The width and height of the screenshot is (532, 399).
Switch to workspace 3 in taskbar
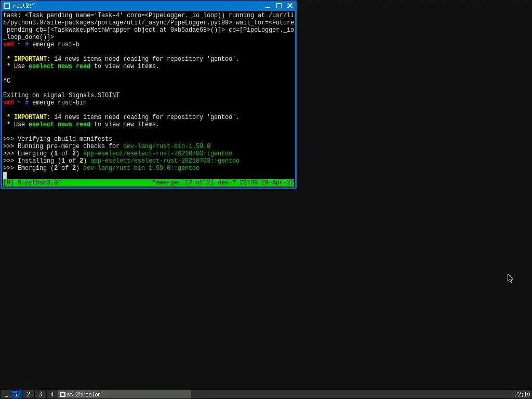[x=40, y=394]
